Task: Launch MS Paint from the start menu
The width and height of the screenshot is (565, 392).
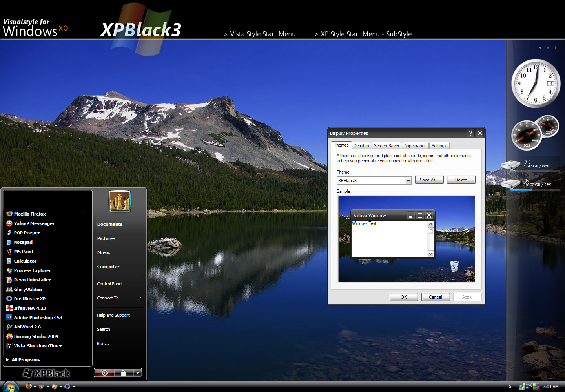Action: 20,252
